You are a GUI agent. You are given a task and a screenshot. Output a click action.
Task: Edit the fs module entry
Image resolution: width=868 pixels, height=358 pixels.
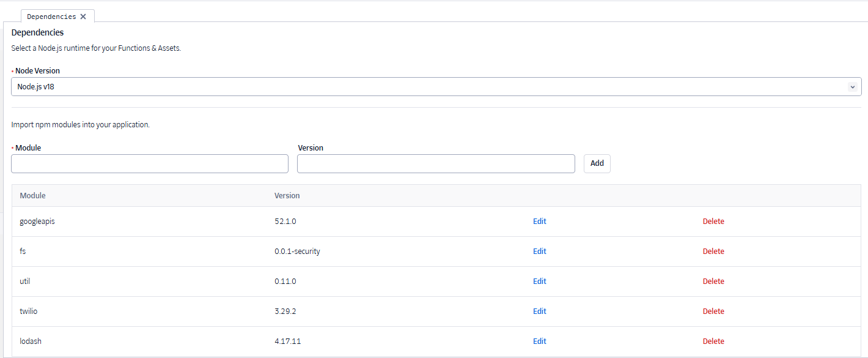(x=540, y=252)
